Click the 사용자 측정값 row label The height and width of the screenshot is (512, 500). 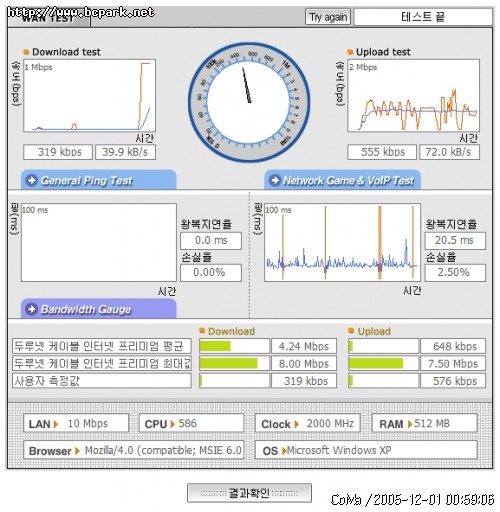coord(102,381)
